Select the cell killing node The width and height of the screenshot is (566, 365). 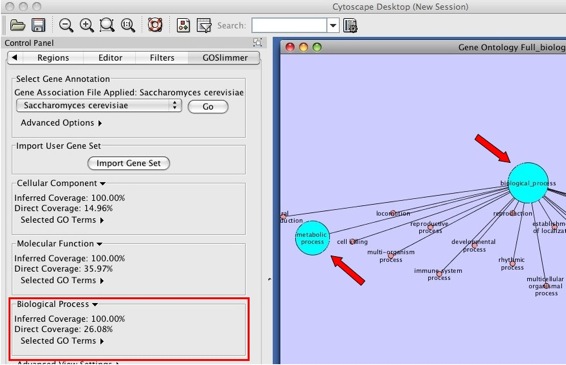pyautogui.click(x=352, y=242)
